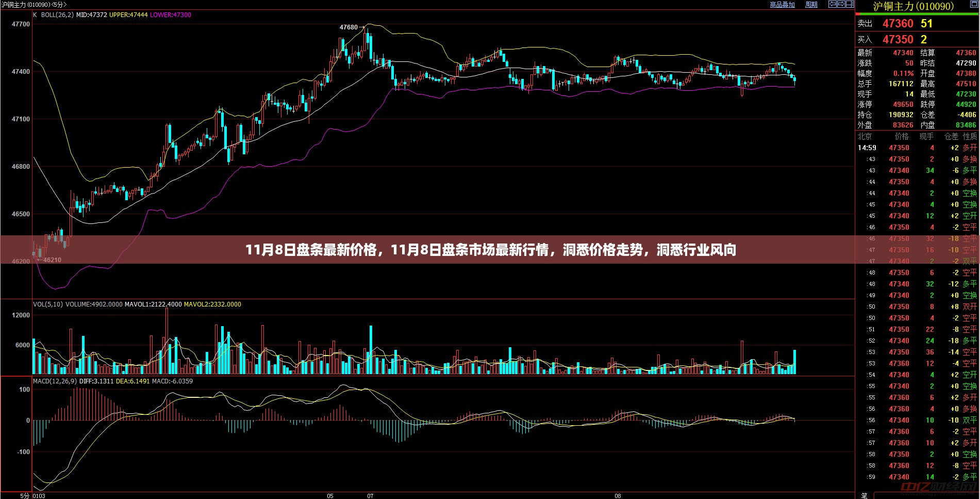Click the 买入 buy price 47350
The width and height of the screenshot is (980, 499).
(x=898, y=40)
